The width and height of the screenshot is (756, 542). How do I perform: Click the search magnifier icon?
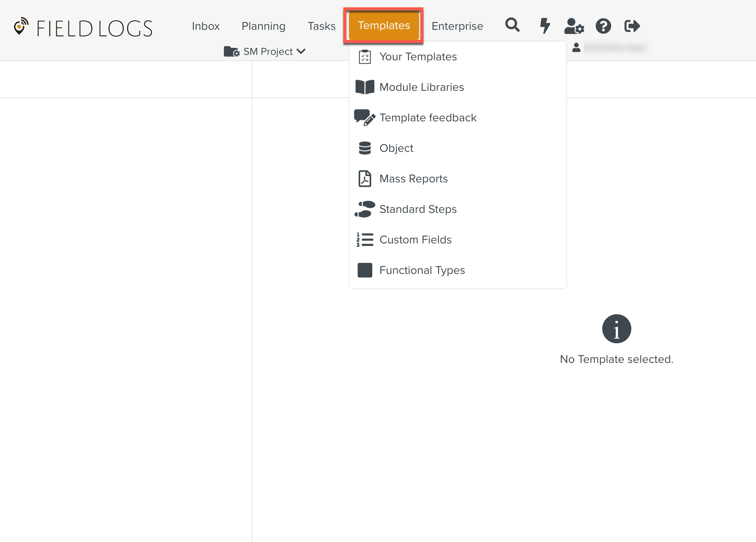(x=512, y=25)
